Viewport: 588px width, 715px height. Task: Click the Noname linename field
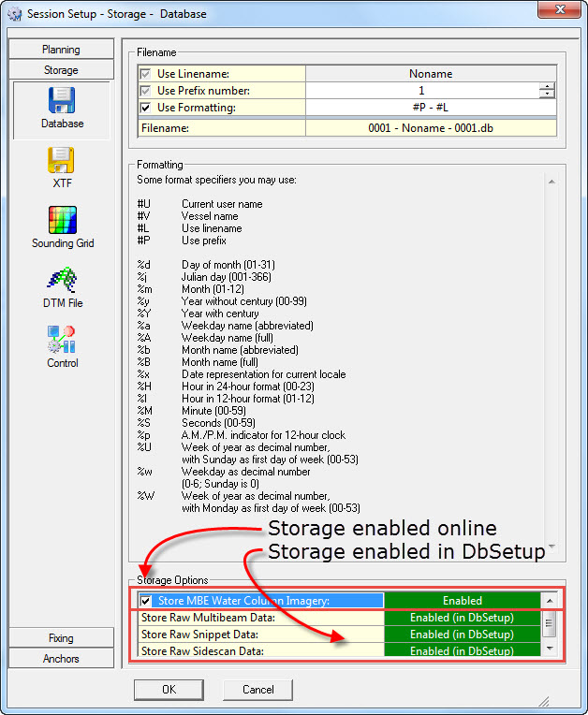[x=431, y=74]
